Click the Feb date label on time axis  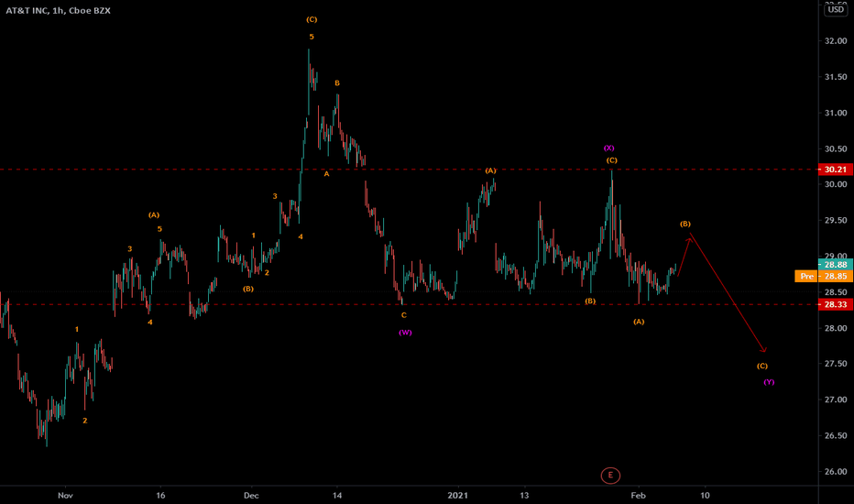click(639, 495)
